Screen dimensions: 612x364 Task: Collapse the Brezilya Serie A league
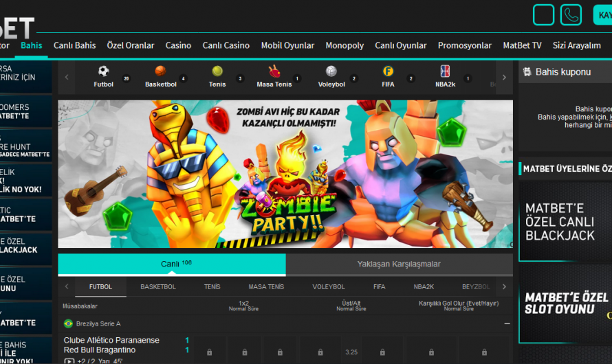tap(507, 323)
